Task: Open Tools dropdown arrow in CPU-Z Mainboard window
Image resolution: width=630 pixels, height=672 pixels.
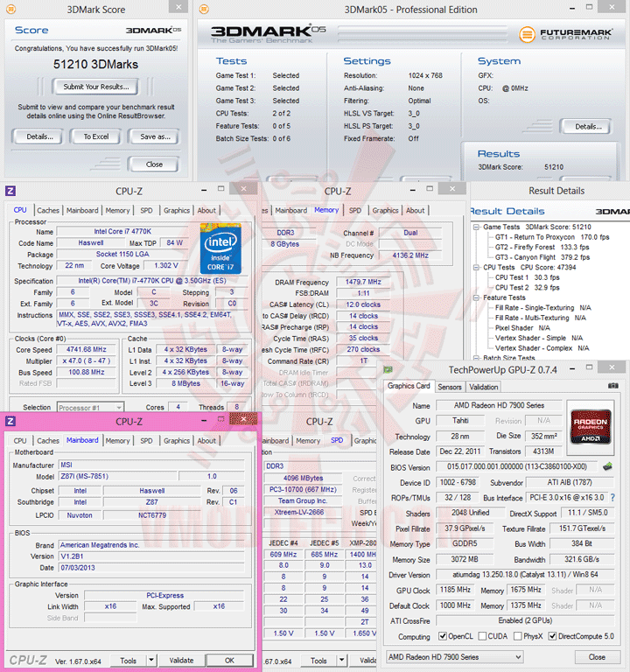Action: point(150,661)
